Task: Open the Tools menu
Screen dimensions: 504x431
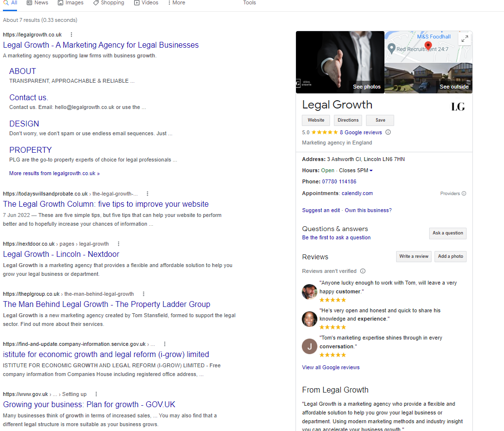Action: pyautogui.click(x=249, y=3)
